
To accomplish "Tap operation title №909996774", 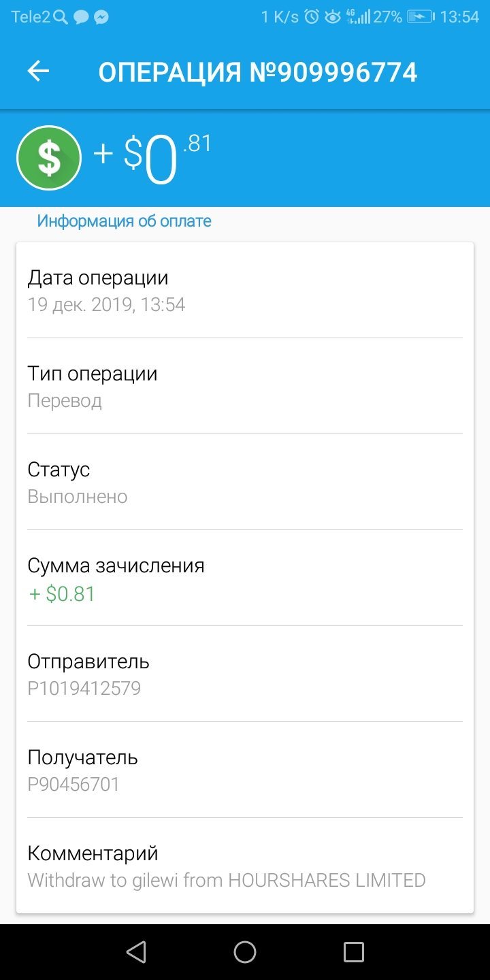I will click(x=258, y=71).
